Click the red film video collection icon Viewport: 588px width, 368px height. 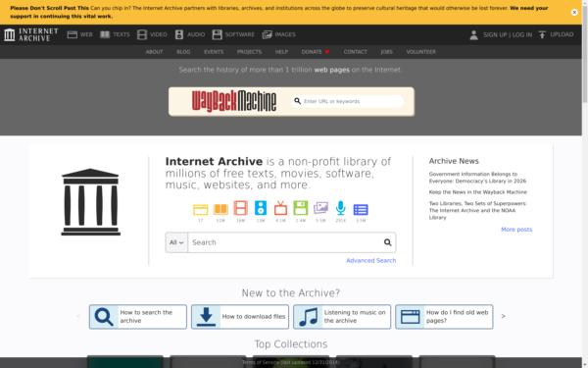[x=240, y=208]
